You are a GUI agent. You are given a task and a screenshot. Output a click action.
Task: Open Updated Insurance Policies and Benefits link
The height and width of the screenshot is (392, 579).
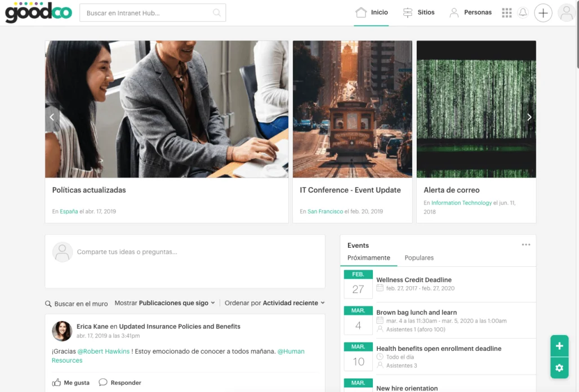coord(180,326)
